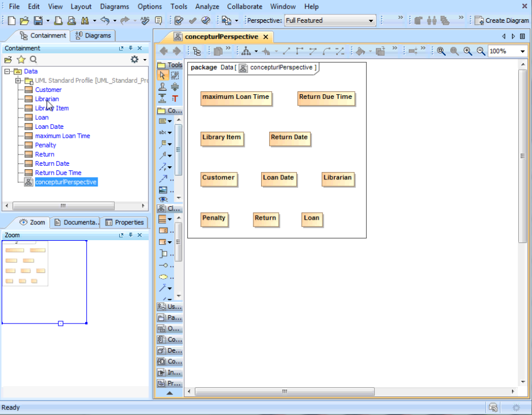Screen dimensions: 532x415
Task: Click the Find binoculars icon
Action: pyautogui.click(x=85, y=20)
